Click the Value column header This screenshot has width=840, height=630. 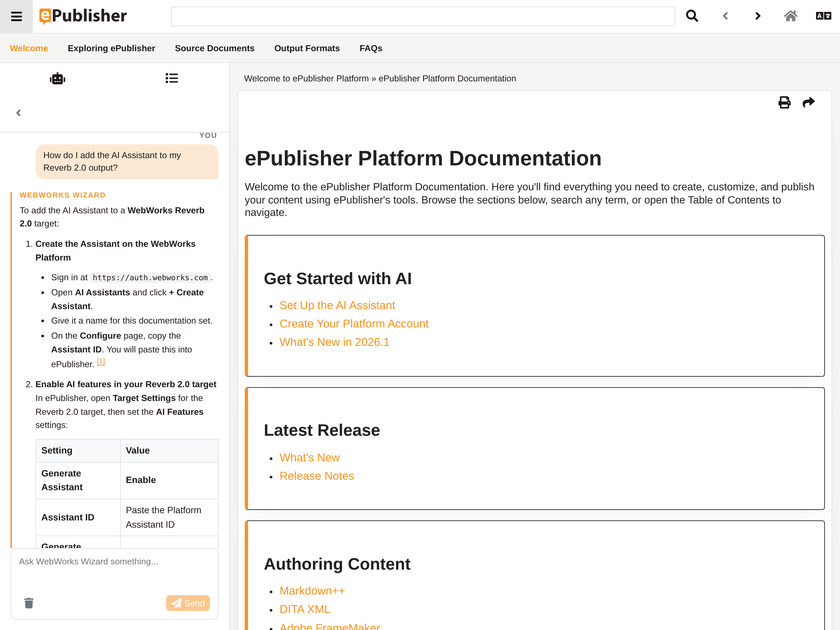[x=169, y=451]
